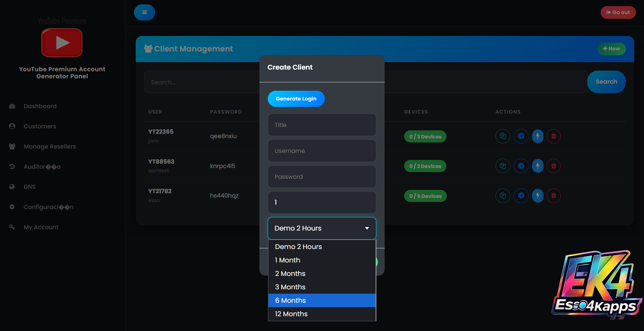
Task: Delete user YT22365 with the trash icon
Action: (x=554, y=136)
